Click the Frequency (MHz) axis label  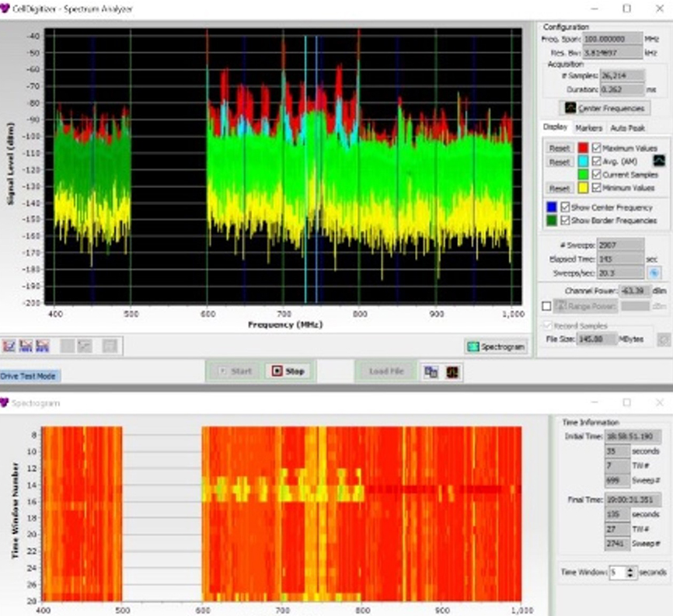285,325
